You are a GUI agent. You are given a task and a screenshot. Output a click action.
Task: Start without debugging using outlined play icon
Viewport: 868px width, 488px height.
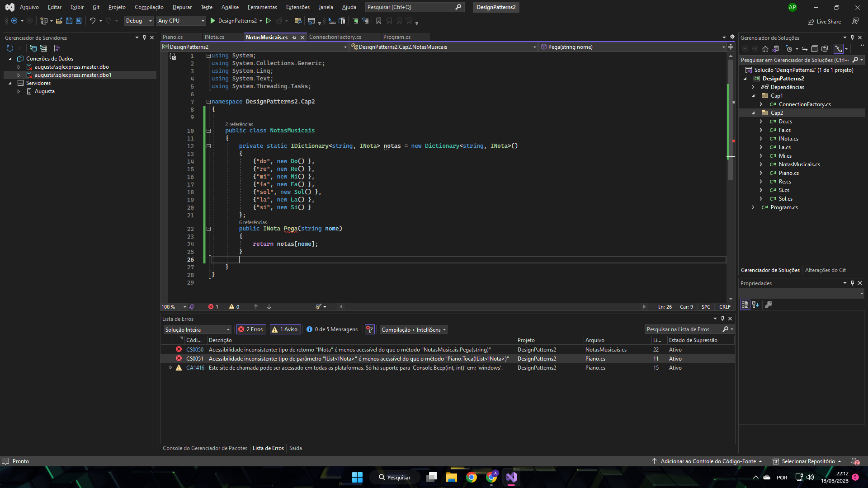click(x=268, y=21)
